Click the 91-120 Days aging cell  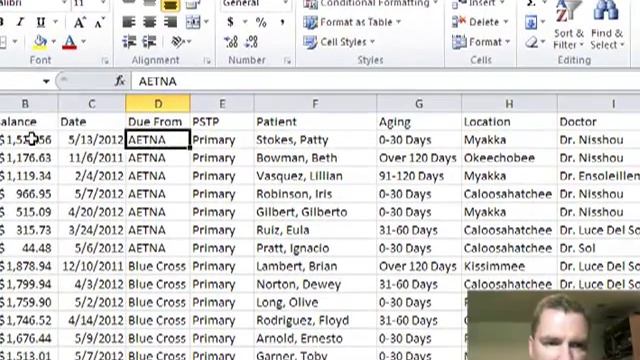[419, 176]
